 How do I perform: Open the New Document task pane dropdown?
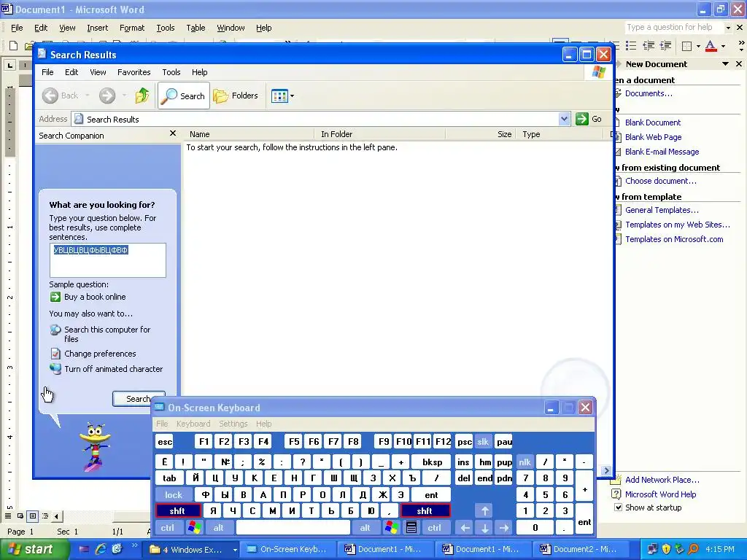pos(725,64)
